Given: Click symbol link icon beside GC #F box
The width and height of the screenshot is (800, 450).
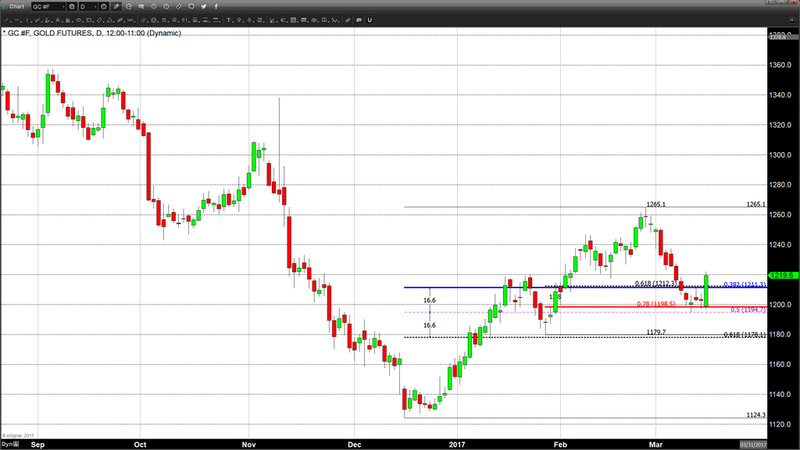Looking at the screenshot, I should coord(72,7).
